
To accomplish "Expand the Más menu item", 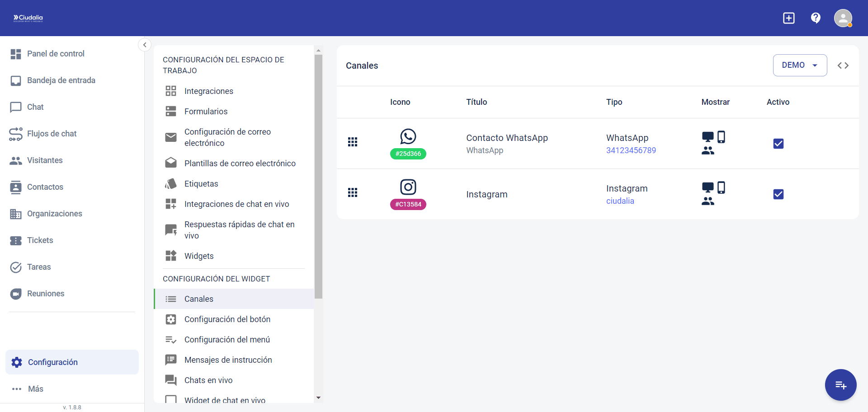I will tap(35, 389).
